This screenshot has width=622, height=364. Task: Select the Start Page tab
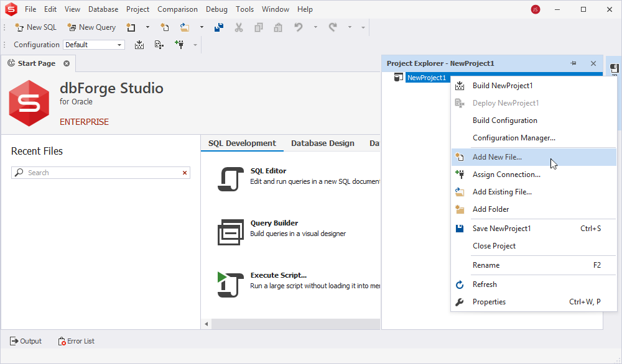(37, 63)
